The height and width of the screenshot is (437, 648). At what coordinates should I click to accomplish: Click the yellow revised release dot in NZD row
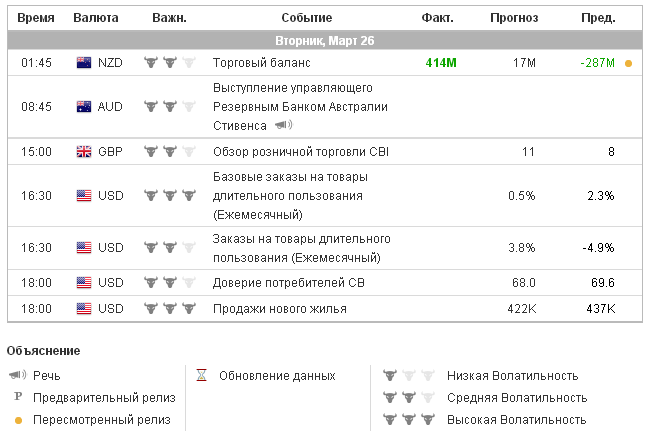point(628,63)
